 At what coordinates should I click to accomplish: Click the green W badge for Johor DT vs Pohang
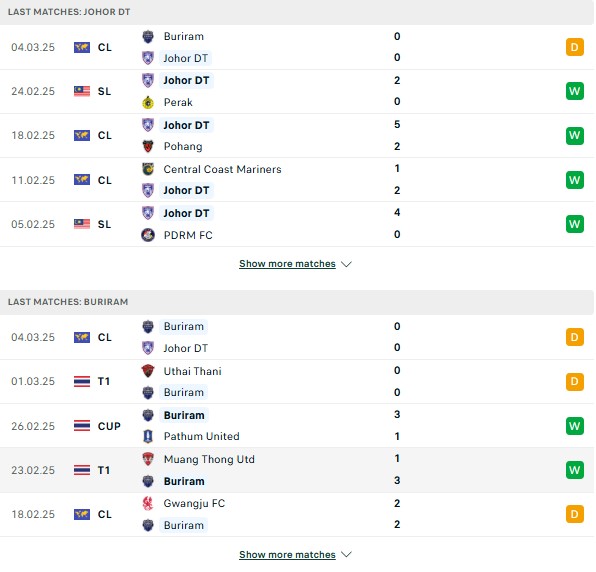[575, 135]
